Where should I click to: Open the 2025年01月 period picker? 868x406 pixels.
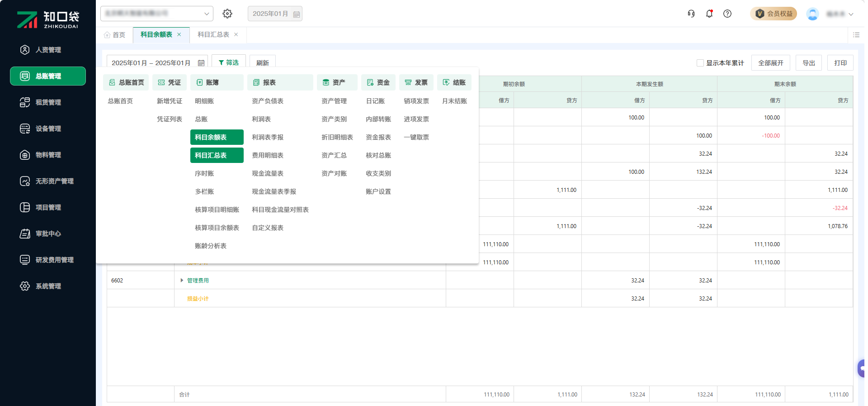pyautogui.click(x=275, y=14)
